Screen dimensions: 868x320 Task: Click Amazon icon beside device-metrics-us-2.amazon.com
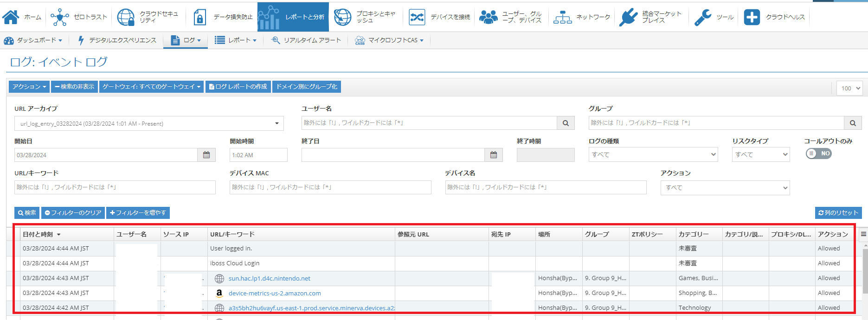[x=219, y=294]
